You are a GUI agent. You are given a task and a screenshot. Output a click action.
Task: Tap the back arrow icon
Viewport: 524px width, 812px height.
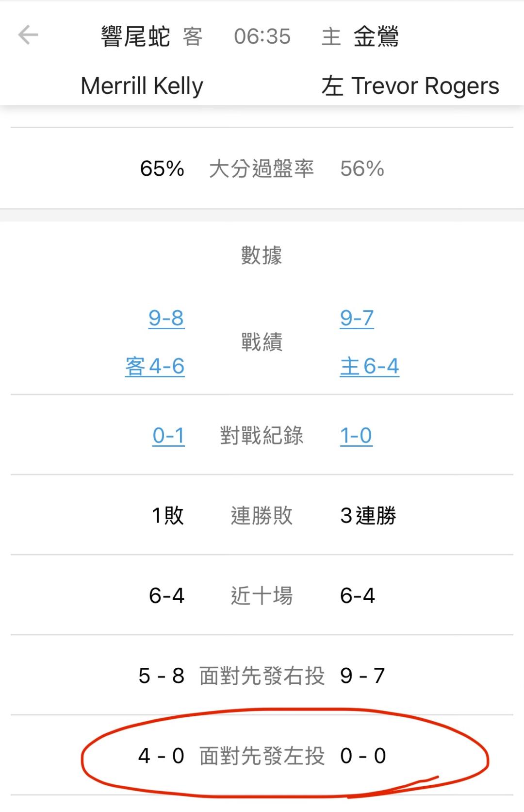point(28,35)
